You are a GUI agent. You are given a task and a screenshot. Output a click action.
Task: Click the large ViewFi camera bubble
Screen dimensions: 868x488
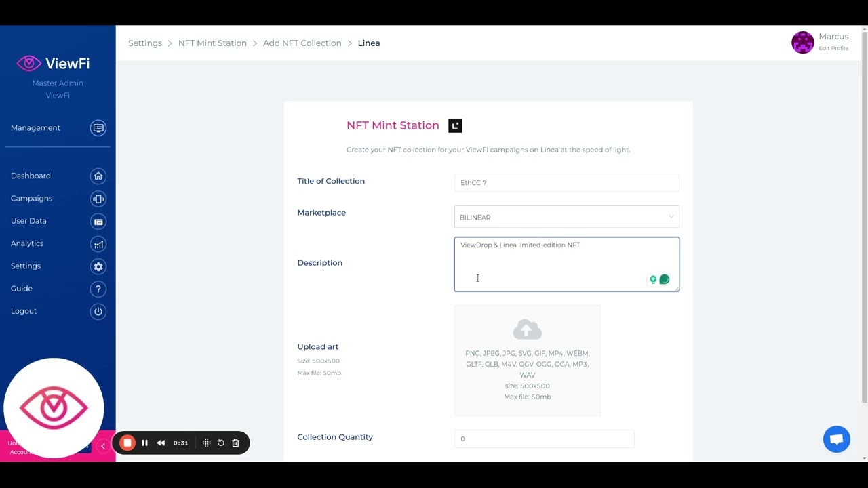54,408
